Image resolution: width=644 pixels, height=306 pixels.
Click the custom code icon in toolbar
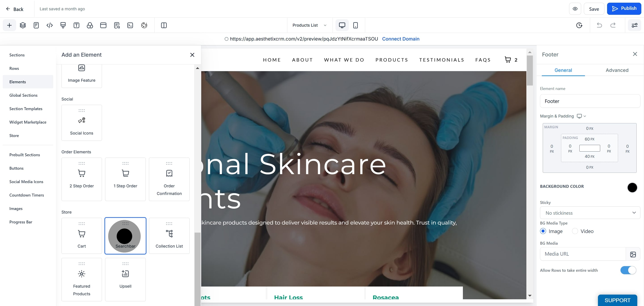click(49, 25)
